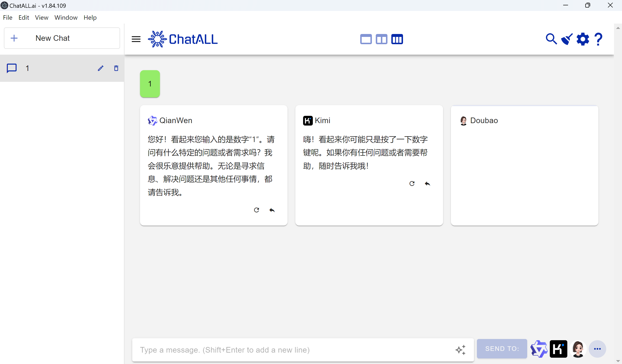Open the search function
Image resolution: width=622 pixels, height=364 pixels.
[x=552, y=39]
